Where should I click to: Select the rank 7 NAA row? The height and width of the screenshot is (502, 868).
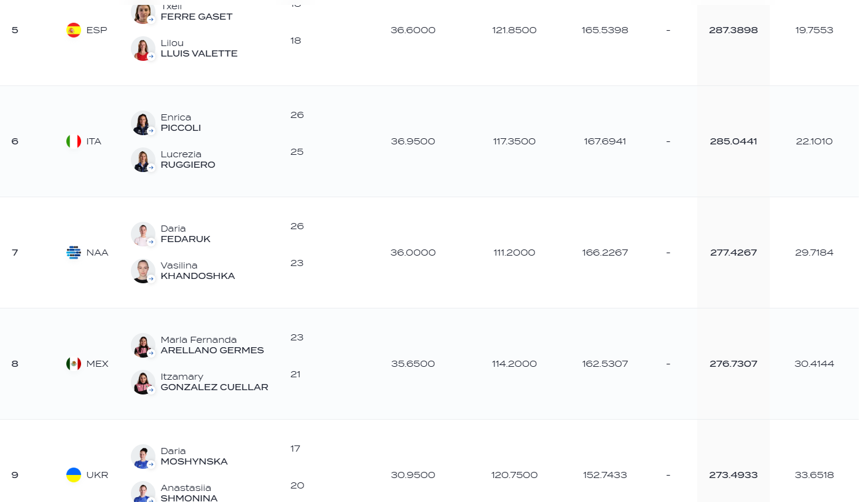[x=429, y=253]
